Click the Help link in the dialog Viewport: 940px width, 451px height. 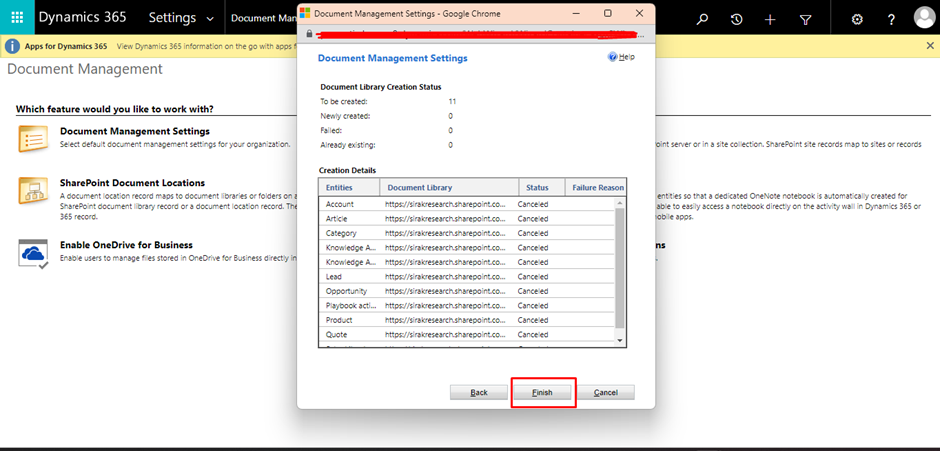626,57
